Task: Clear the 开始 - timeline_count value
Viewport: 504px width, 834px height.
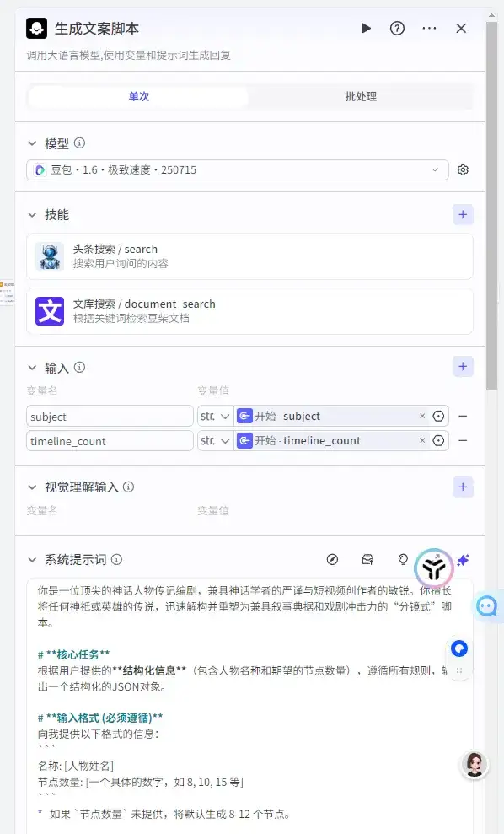Action: coord(422,440)
